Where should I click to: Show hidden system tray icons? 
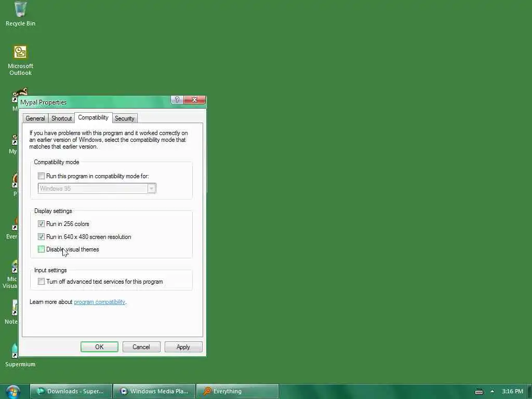[x=493, y=391]
